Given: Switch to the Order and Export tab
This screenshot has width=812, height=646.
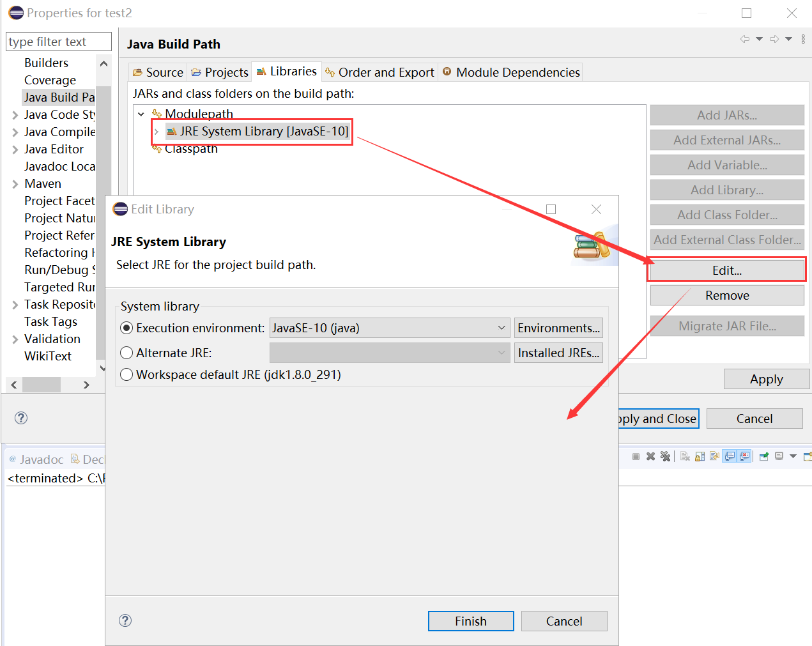Looking at the screenshot, I should (x=379, y=72).
